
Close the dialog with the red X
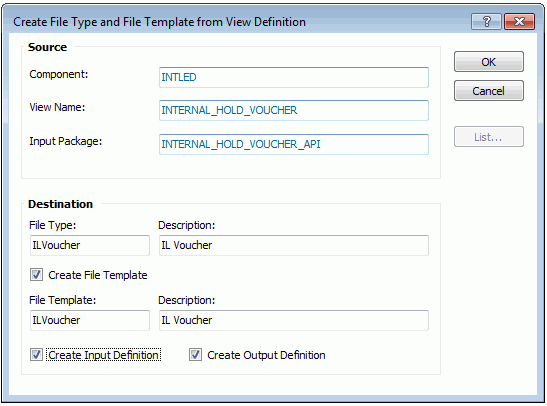519,22
